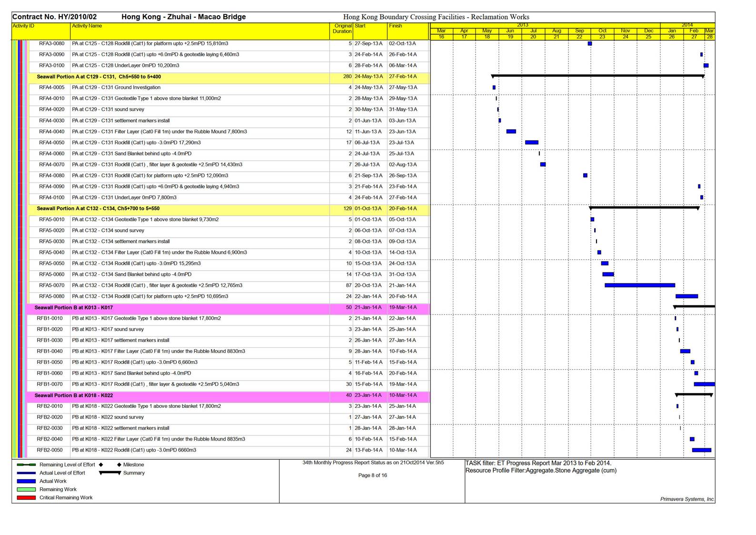Viewport: 756px width, 535px height.
Task: Click the Gantt bar for RFA3-0080
Action: 590,43
